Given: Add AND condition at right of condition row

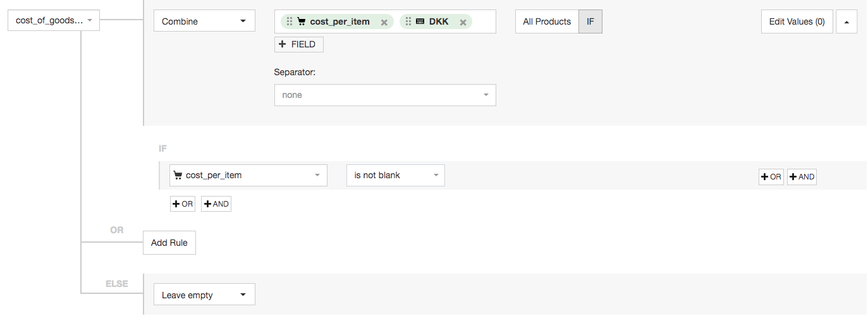Looking at the screenshot, I should pos(802,177).
